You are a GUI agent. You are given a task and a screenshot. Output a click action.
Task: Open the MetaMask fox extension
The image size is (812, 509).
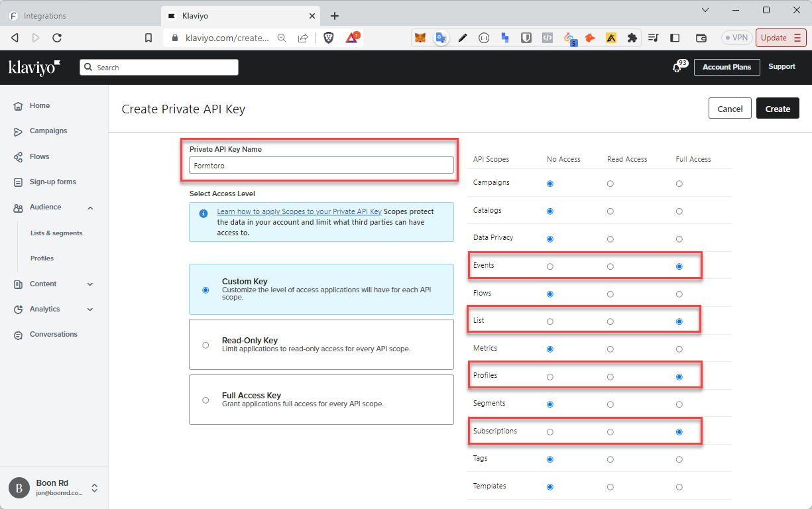(x=420, y=38)
